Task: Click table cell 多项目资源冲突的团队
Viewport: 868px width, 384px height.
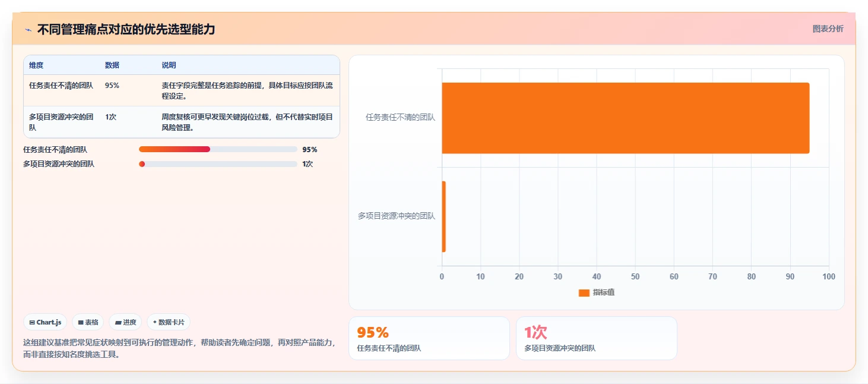Action: point(61,122)
